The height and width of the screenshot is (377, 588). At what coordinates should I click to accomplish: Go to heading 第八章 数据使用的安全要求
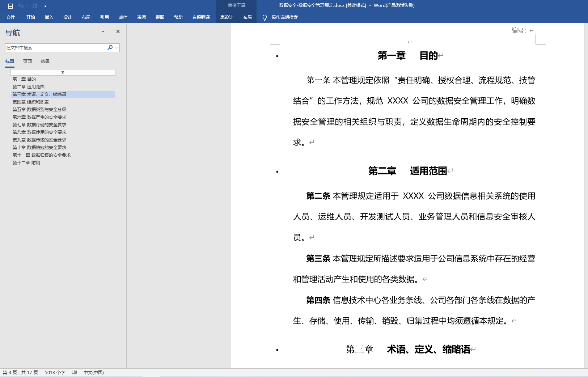(63, 132)
